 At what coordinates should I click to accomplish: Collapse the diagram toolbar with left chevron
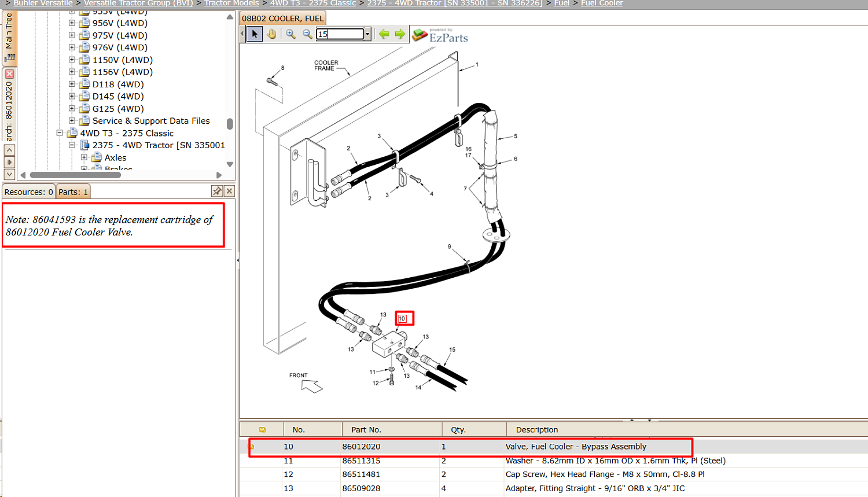tap(242, 34)
